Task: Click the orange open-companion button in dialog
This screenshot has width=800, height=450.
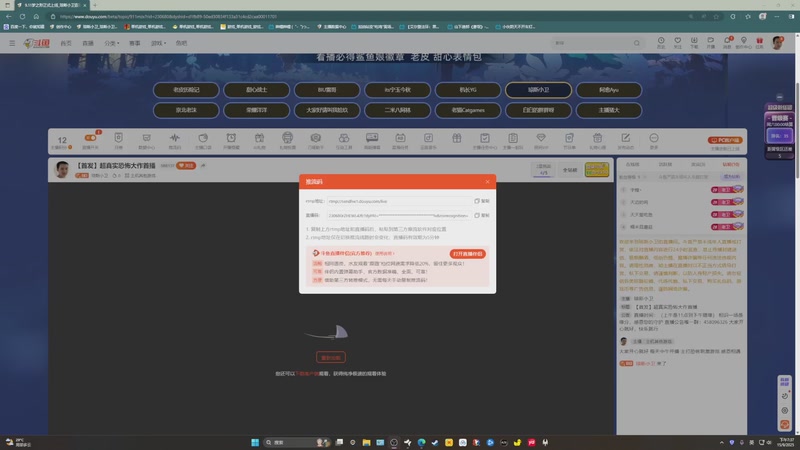Action: point(467,254)
